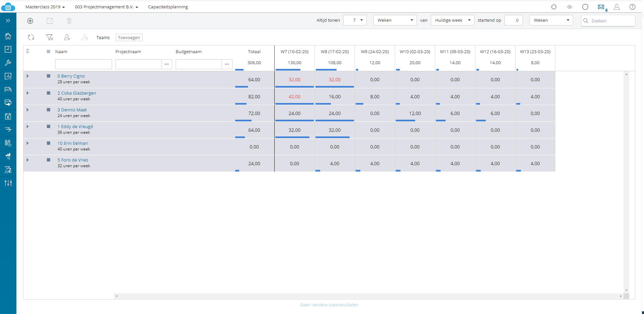
Task: Open the Masterclass 2019 menu
Action: (x=45, y=7)
